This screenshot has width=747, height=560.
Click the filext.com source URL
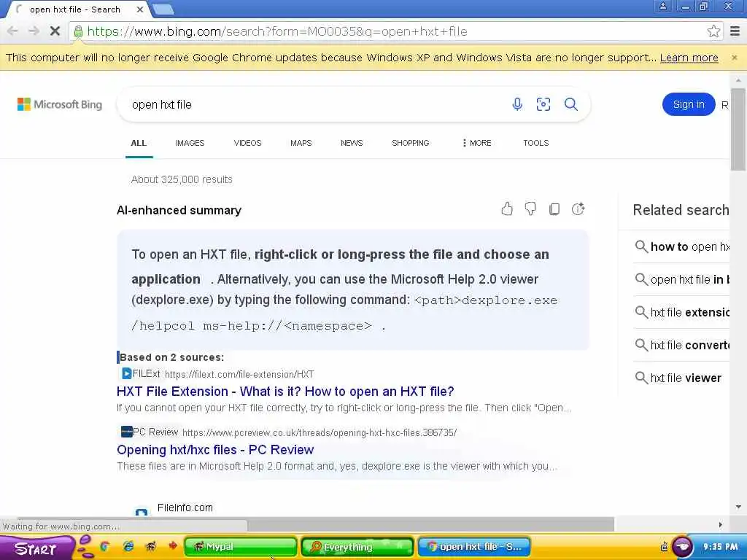(239, 374)
